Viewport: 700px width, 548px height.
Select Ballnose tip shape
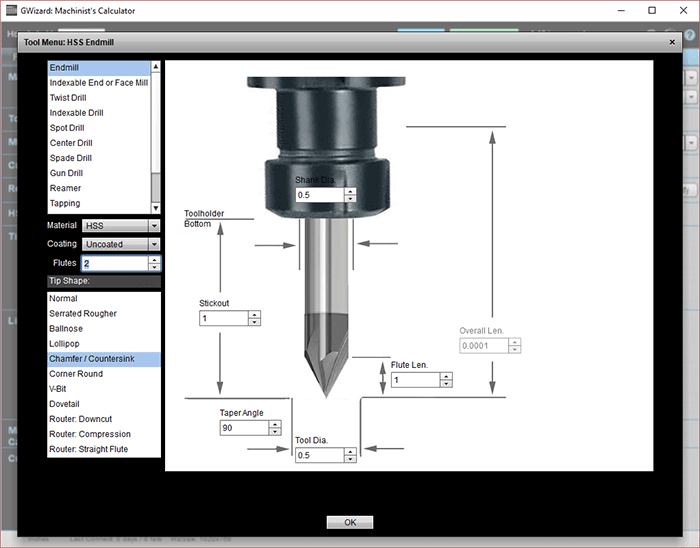click(68, 328)
